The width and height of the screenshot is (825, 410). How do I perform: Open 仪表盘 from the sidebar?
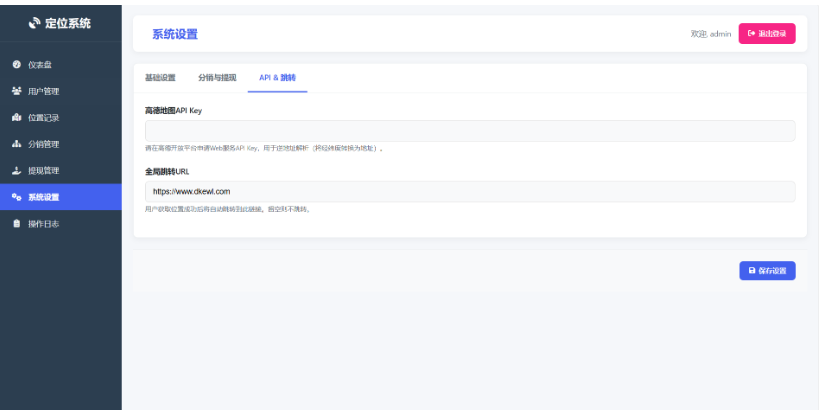pyautogui.click(x=61, y=65)
